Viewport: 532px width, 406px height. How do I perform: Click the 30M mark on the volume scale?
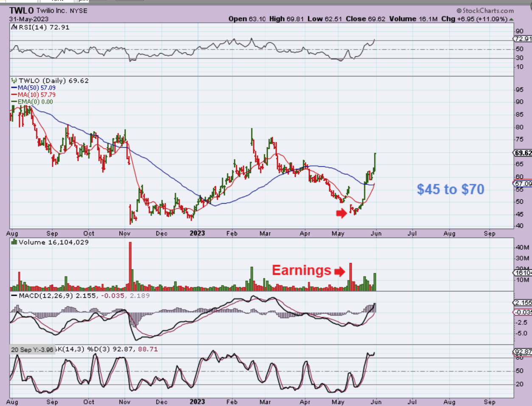point(523,258)
